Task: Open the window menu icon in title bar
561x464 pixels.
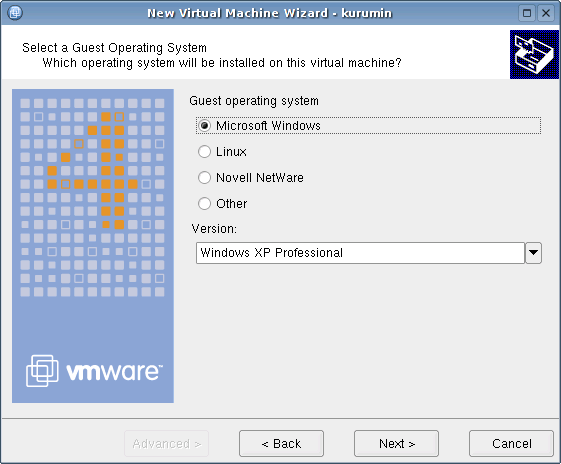Action: point(15,13)
